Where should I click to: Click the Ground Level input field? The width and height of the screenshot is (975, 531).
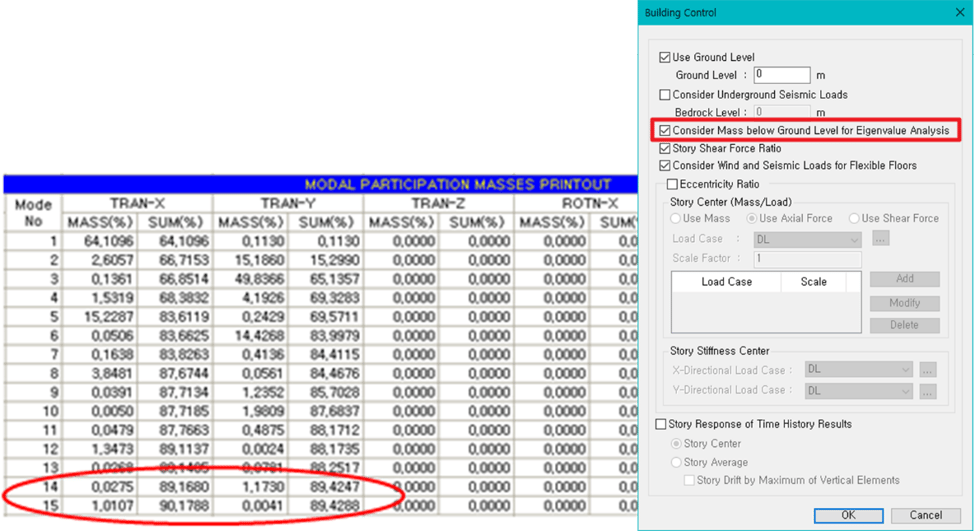coord(782,75)
